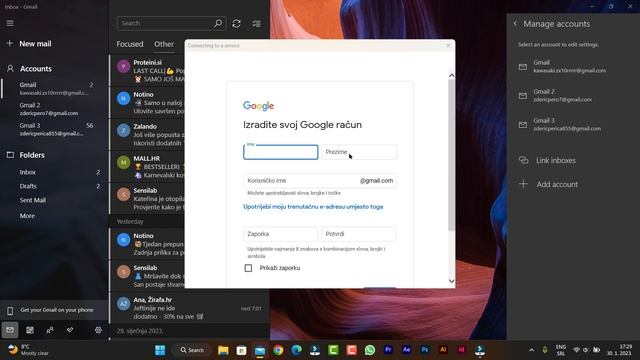Open Mail settings gear icon

point(98,330)
